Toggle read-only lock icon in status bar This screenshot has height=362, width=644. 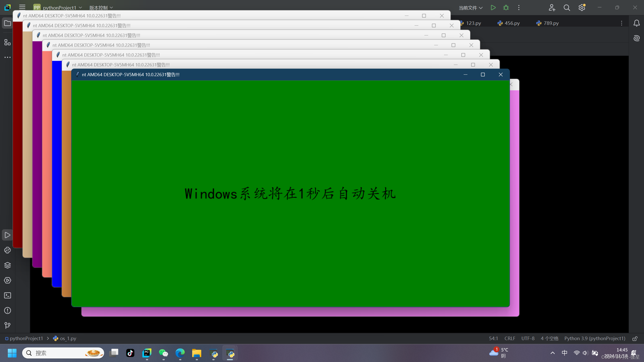click(x=635, y=339)
